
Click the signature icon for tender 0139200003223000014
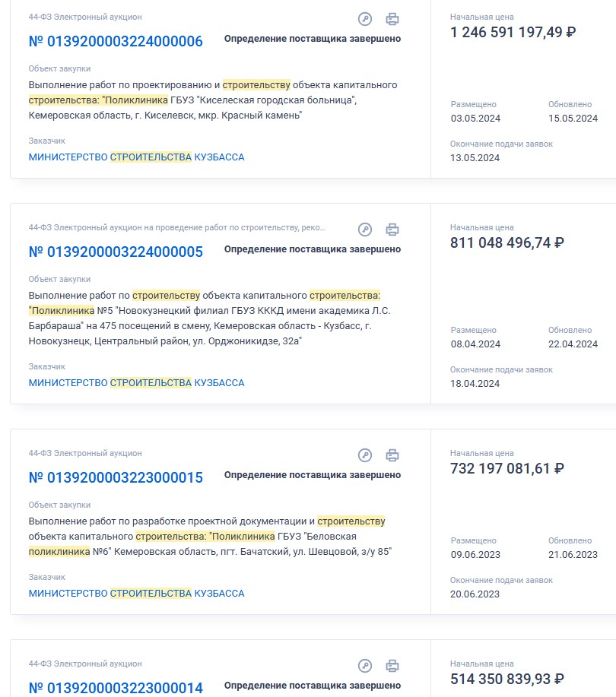pyautogui.click(x=365, y=666)
